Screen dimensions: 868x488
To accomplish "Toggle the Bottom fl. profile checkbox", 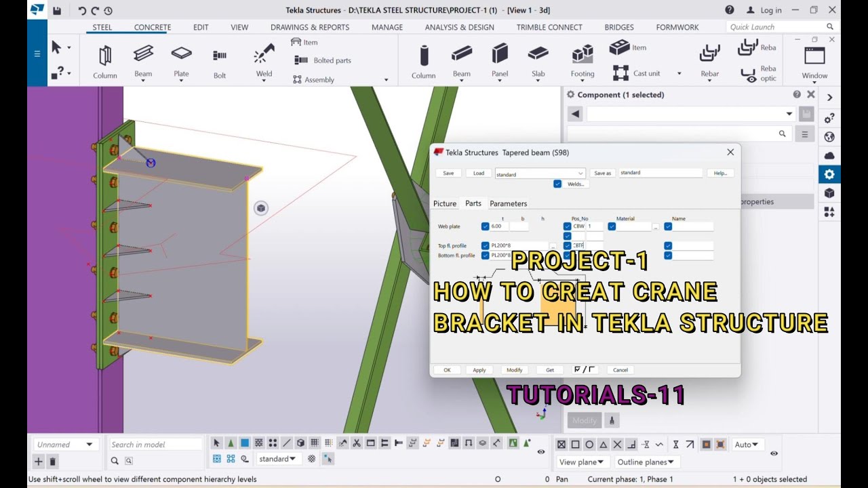I will pos(485,256).
